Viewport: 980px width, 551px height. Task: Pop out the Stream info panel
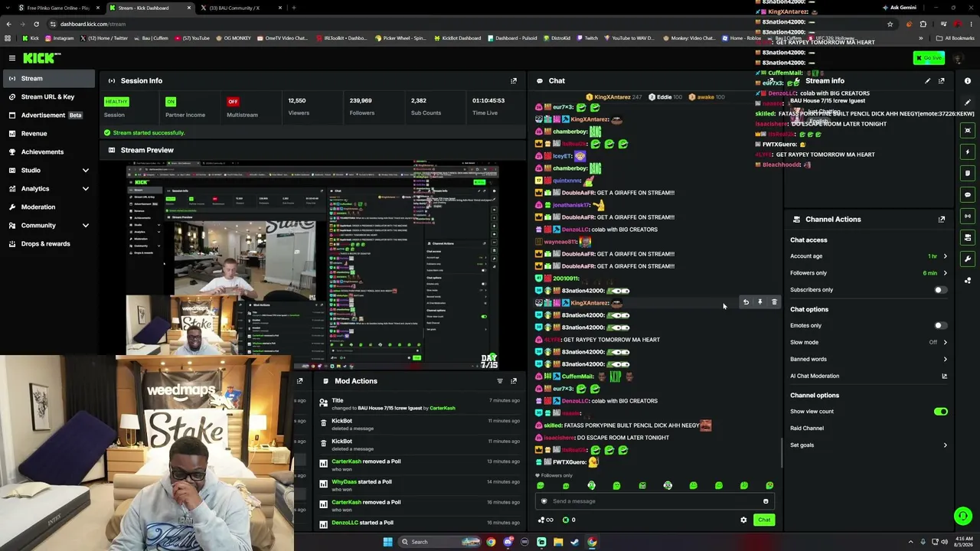(942, 80)
